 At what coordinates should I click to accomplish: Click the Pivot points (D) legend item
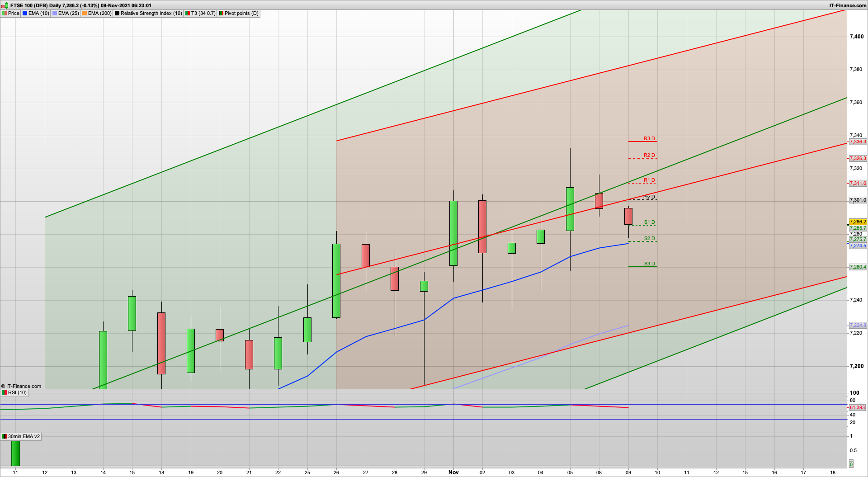[239, 13]
